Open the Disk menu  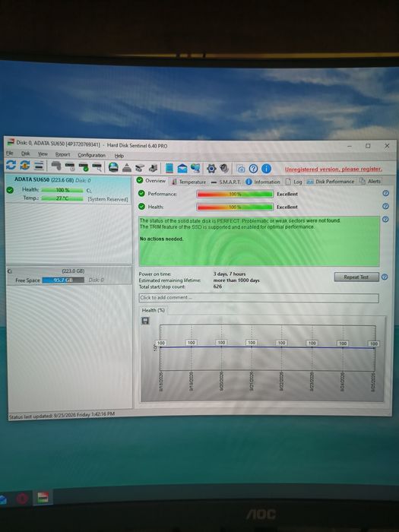(x=25, y=154)
